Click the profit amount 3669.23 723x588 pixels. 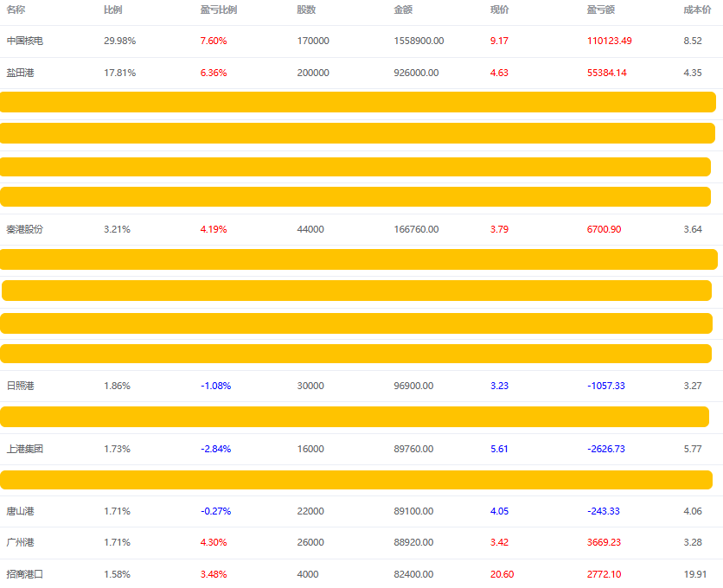point(604,542)
